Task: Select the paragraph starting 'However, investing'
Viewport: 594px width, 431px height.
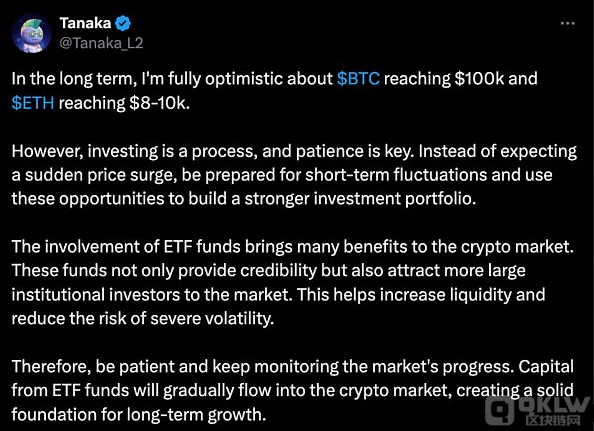Action: (x=294, y=175)
